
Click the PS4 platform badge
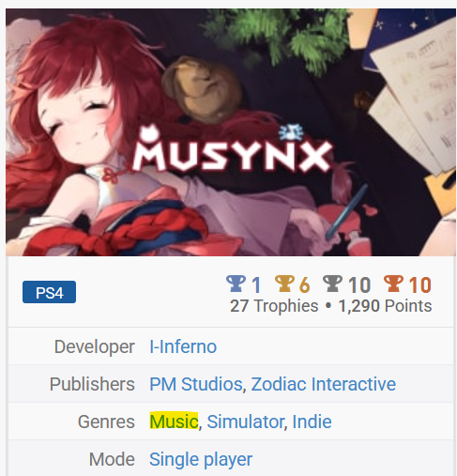[x=49, y=292]
